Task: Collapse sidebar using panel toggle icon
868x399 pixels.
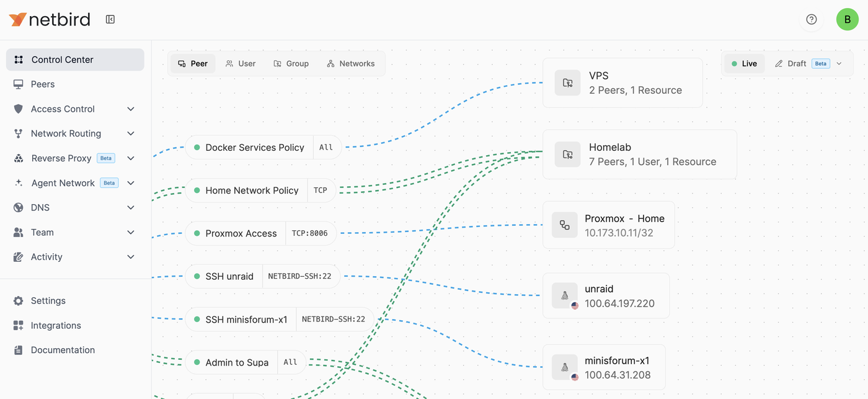Action: pyautogui.click(x=110, y=19)
